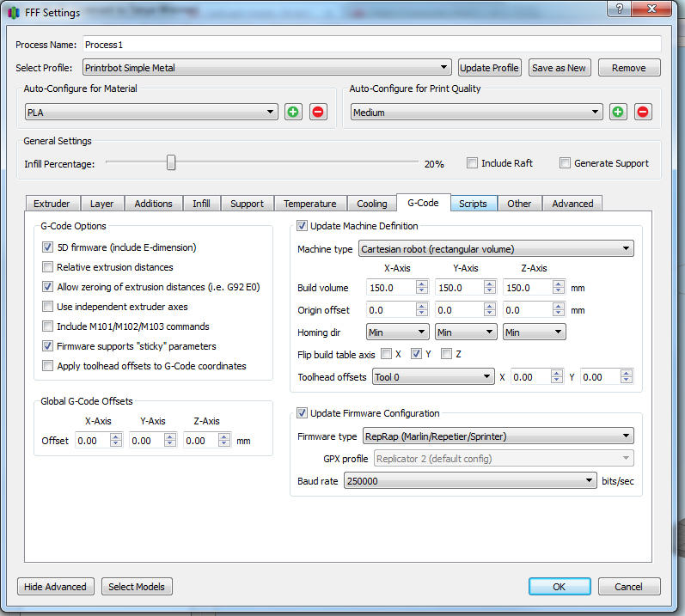Screen dimensions: 685x616
Task: Click green plus icon for material configuration
Action: (x=293, y=113)
